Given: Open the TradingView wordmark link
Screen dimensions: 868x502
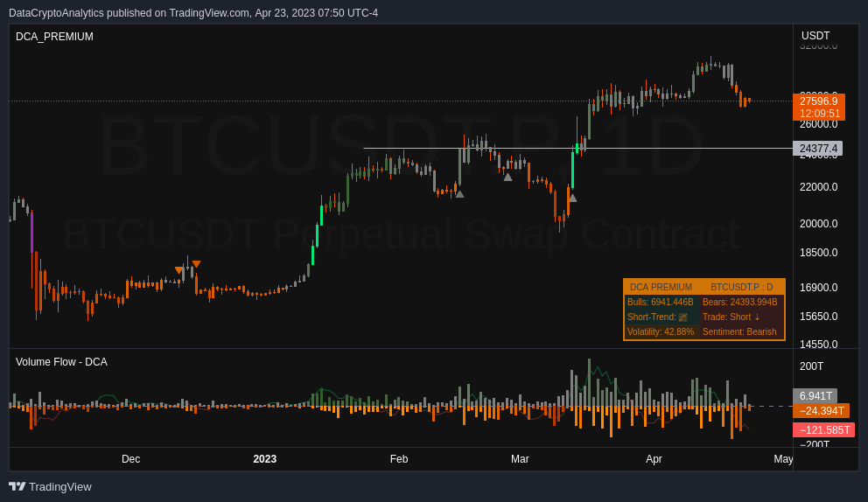Looking at the screenshot, I should click(x=59, y=486).
